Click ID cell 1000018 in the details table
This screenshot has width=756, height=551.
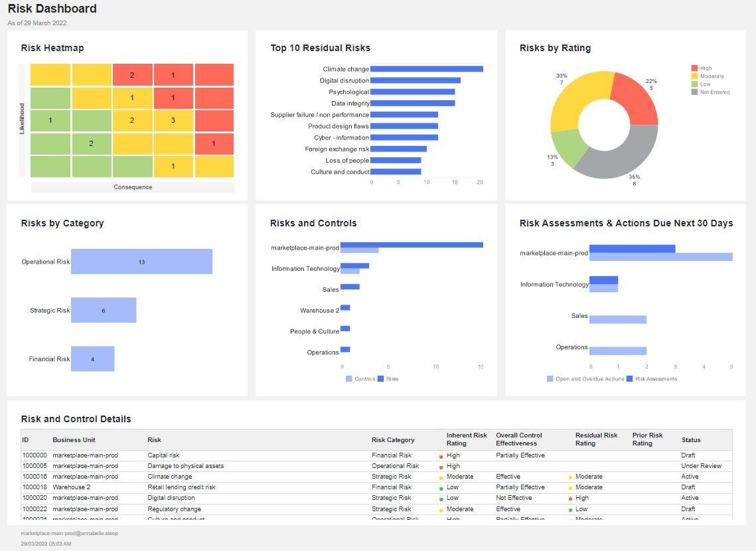pyautogui.click(x=35, y=487)
